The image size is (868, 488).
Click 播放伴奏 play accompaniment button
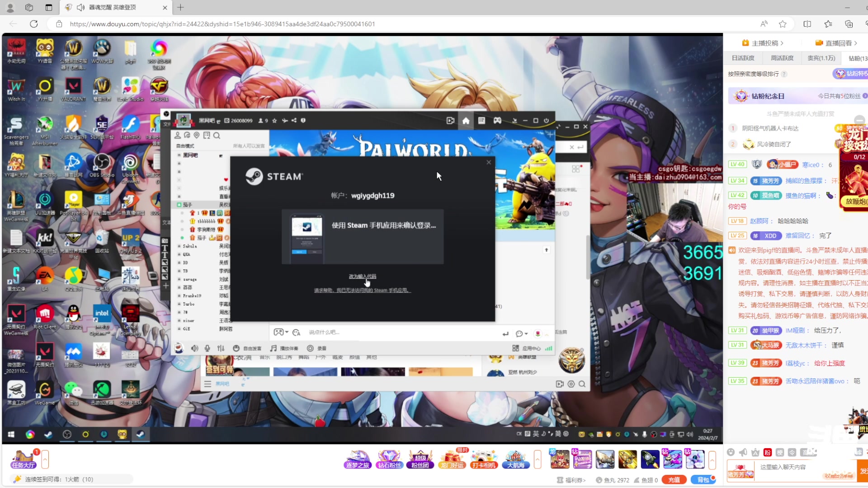pyautogui.click(x=284, y=348)
